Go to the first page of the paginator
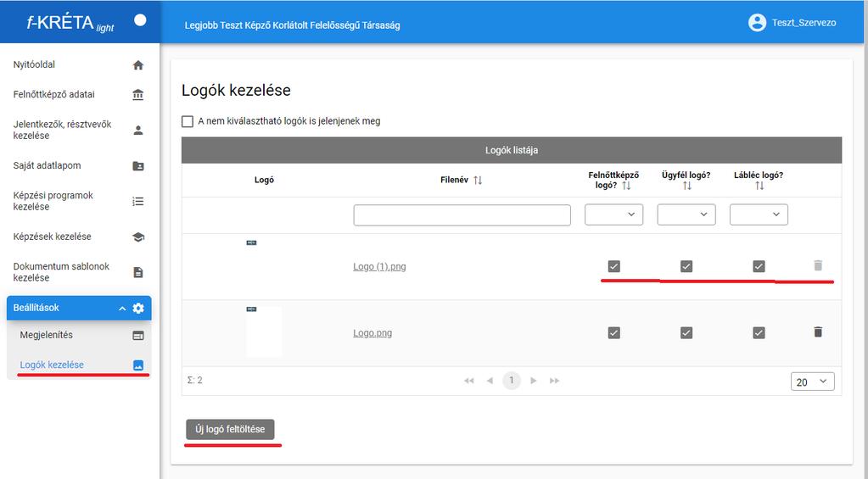This screenshot has height=479, width=868. tap(469, 381)
